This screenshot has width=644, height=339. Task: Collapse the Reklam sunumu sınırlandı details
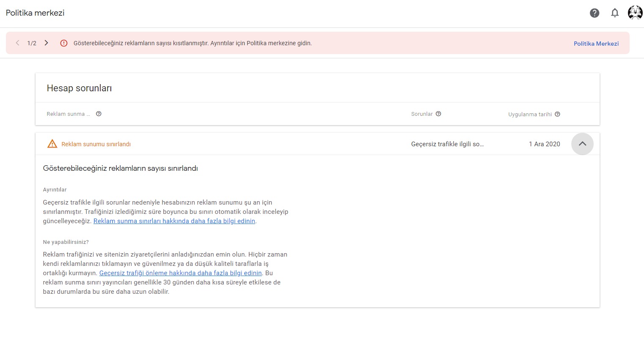pos(582,144)
